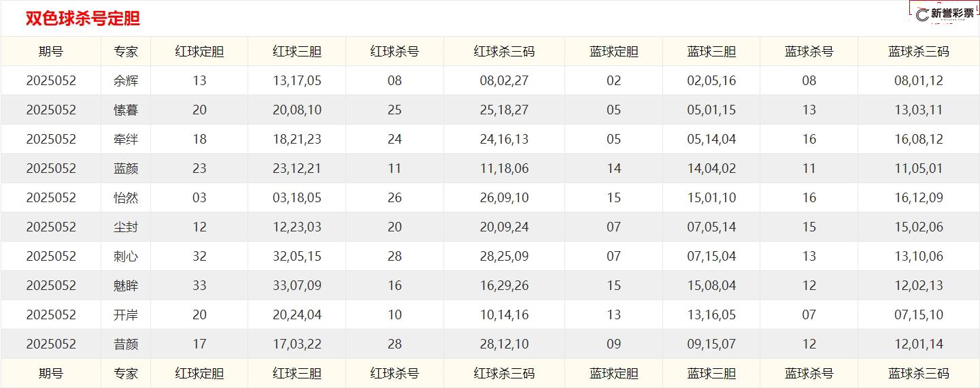Click 开岸's 蓝球杀三码 value 07,15,10
The width and height of the screenshot is (980, 388).
pos(919,314)
